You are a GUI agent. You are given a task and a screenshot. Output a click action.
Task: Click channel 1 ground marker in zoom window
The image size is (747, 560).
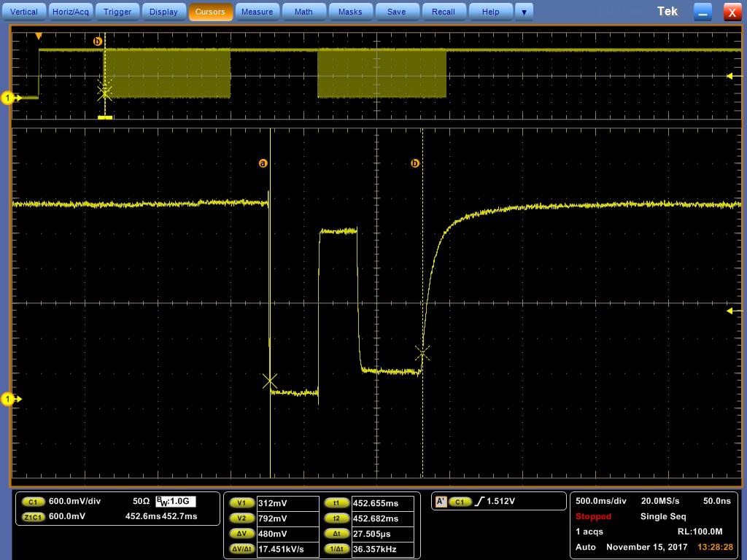(9, 399)
